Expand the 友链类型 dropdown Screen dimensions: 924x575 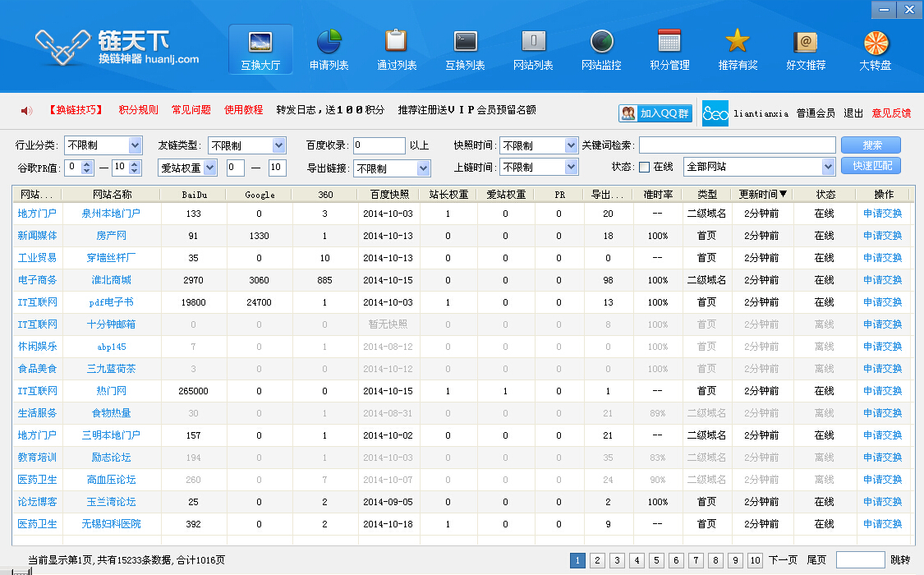[x=278, y=145]
